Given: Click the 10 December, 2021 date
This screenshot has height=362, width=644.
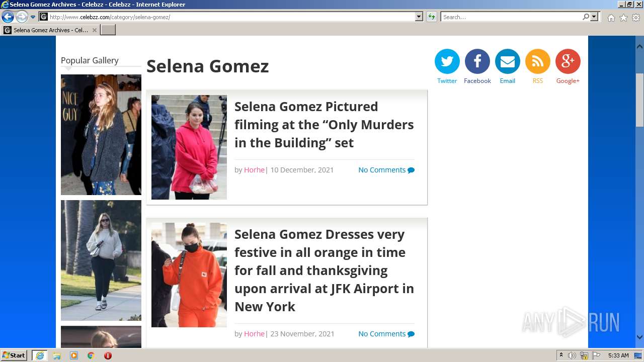Looking at the screenshot, I should 302,170.
